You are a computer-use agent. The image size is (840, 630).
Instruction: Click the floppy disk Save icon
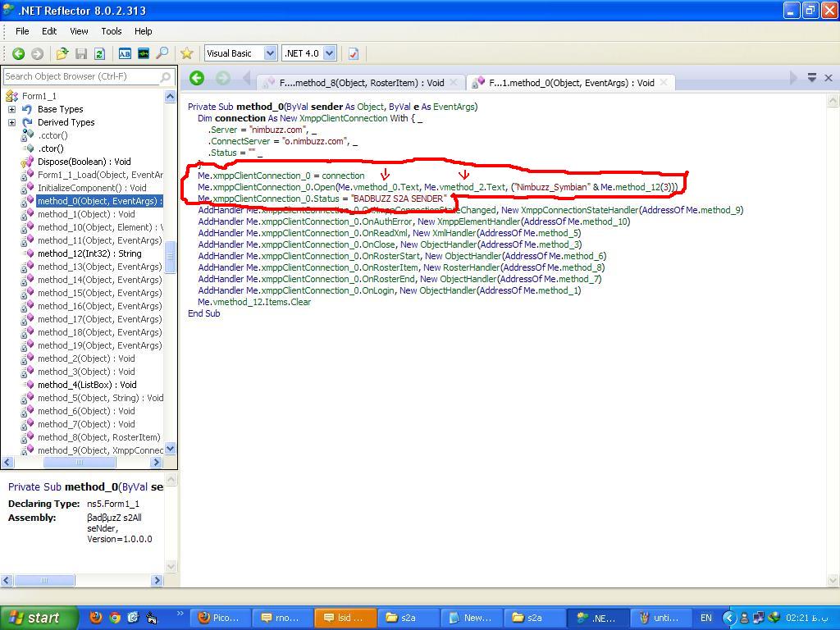point(81,53)
